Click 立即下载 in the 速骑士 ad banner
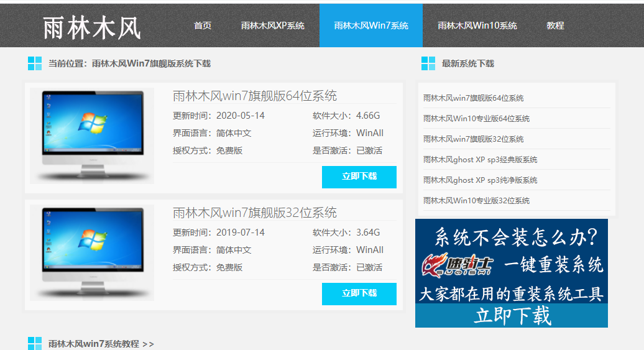 (x=512, y=315)
